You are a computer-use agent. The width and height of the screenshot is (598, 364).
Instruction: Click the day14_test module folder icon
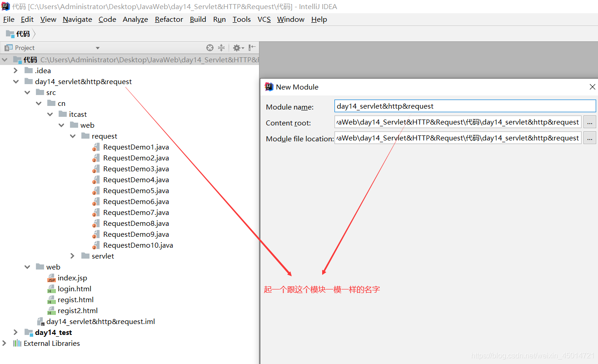pyautogui.click(x=29, y=332)
